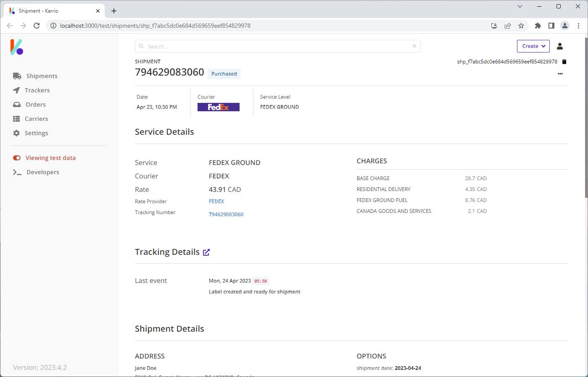The height and width of the screenshot is (377, 588).
Task: Click the Karrio logo icon
Action: [17, 47]
